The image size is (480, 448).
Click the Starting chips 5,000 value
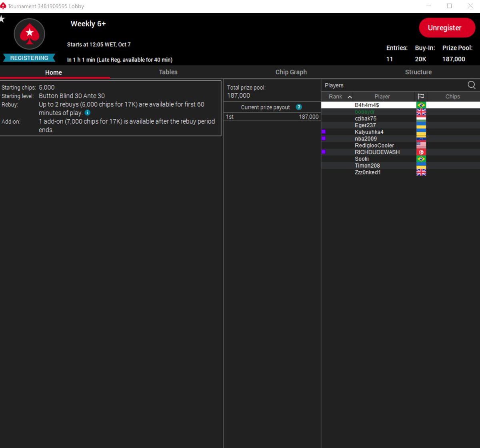click(x=47, y=87)
